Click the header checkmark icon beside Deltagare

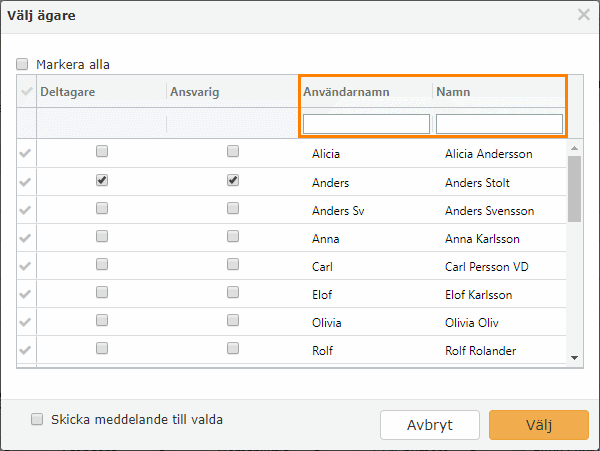coord(27,91)
